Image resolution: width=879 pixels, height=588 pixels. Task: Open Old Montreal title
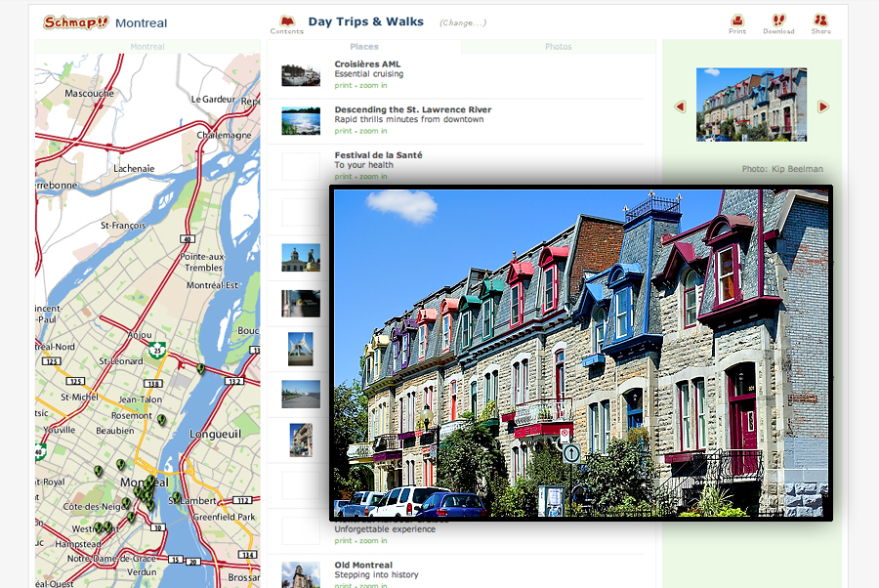pyautogui.click(x=363, y=565)
